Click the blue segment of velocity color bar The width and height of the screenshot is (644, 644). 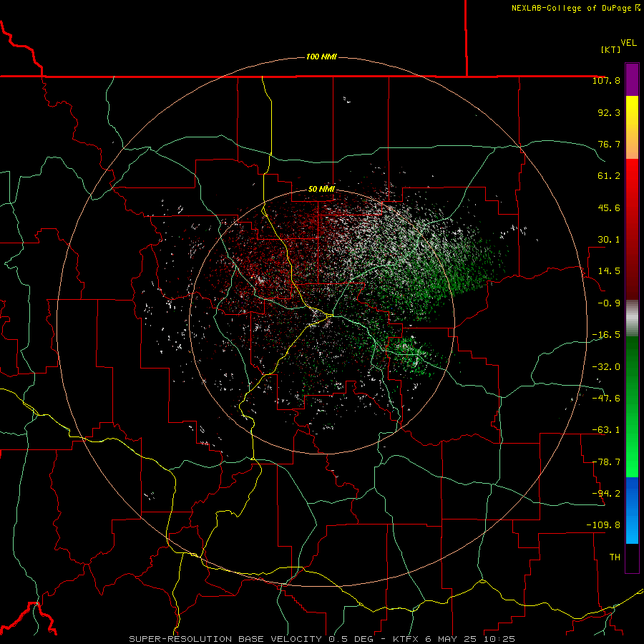click(632, 510)
